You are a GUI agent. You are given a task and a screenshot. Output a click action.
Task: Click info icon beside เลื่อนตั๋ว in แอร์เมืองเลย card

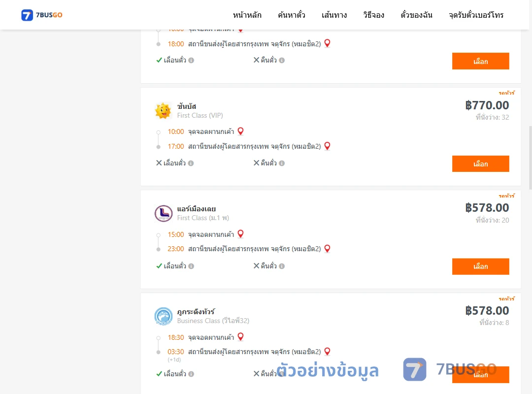click(x=191, y=266)
